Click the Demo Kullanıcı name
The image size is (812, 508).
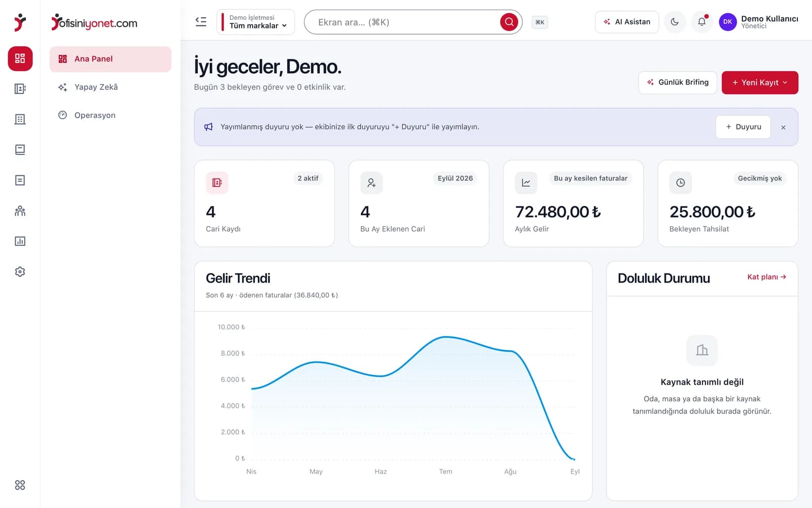(769, 19)
